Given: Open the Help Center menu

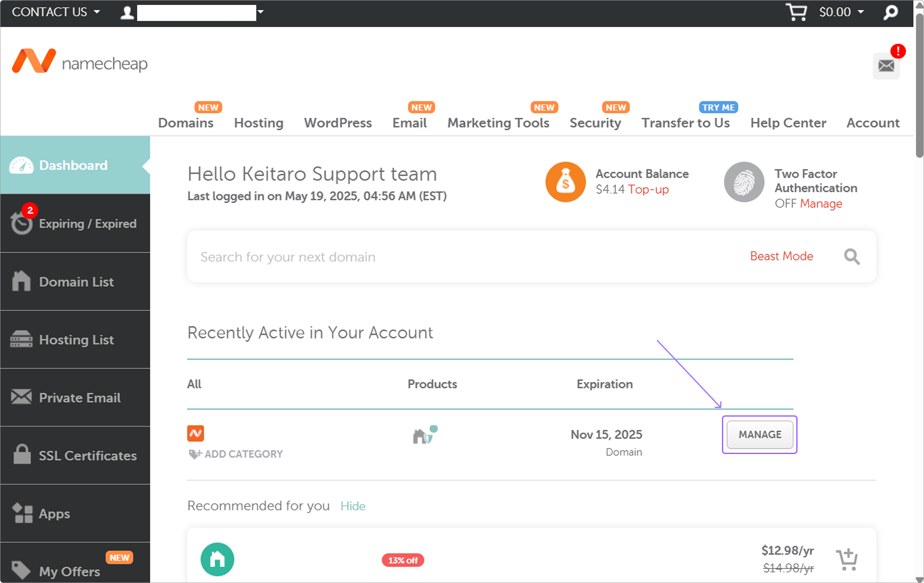Looking at the screenshot, I should pyautogui.click(x=788, y=123).
